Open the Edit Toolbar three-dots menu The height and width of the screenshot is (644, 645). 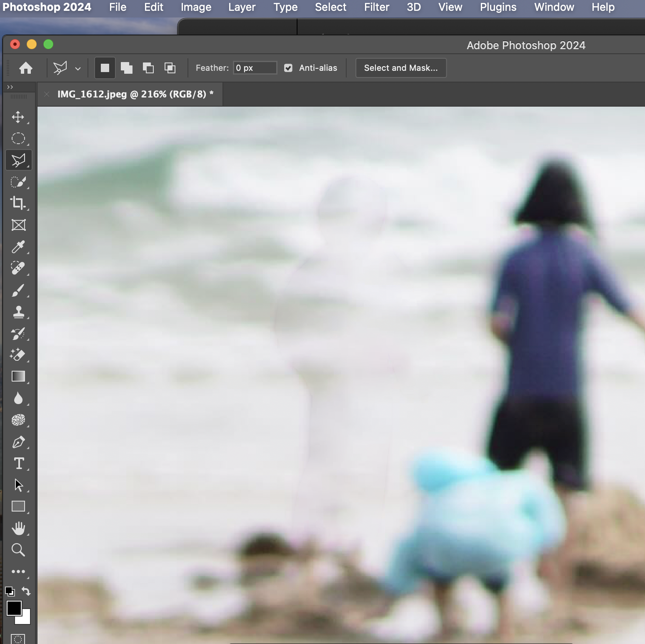pos(18,572)
